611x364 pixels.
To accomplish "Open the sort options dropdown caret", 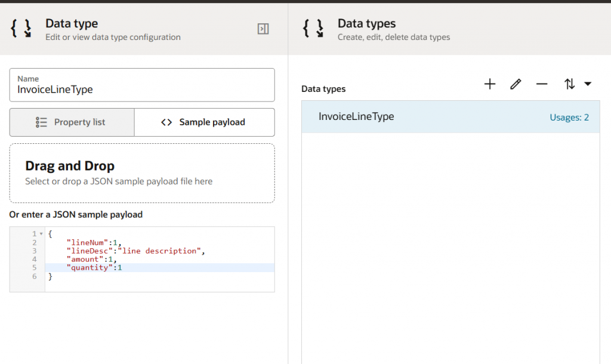I will coord(588,84).
